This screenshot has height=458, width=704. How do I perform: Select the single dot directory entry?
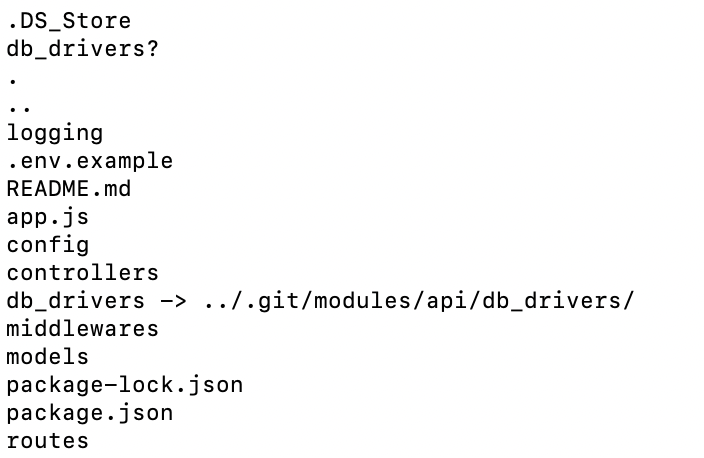(12, 78)
